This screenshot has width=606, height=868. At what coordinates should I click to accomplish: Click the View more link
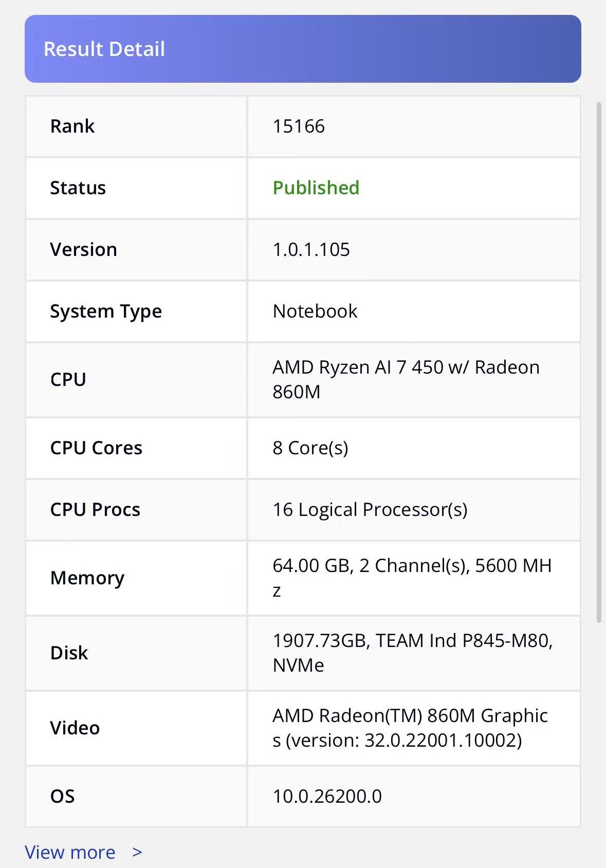70,852
